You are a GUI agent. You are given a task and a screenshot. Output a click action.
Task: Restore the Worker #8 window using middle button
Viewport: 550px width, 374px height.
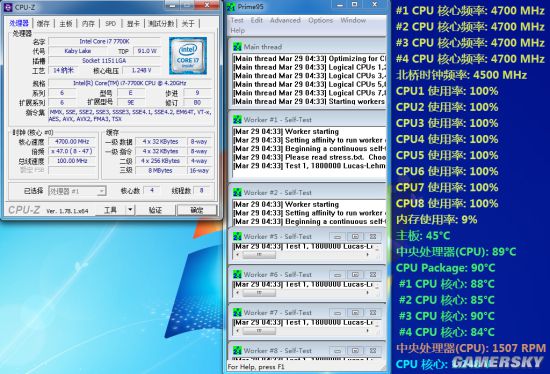click(355, 350)
